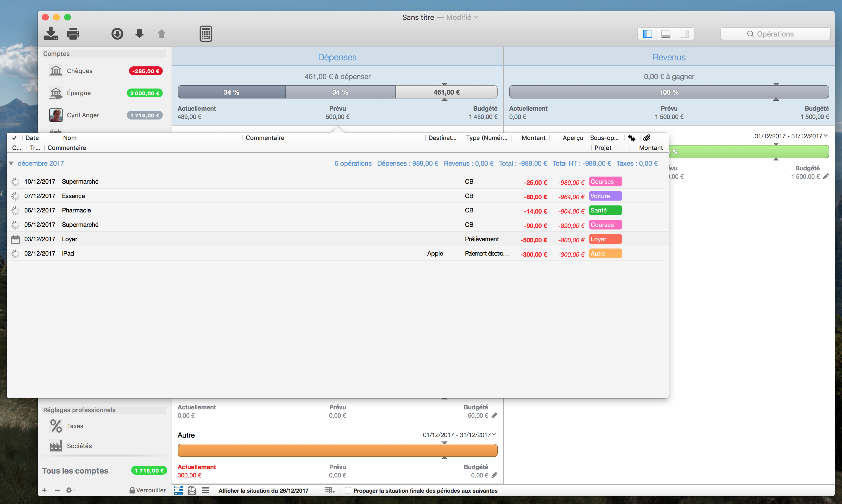Click Courses tag on 10/12/2017 row
Screen dimensions: 842x504
click(605, 181)
